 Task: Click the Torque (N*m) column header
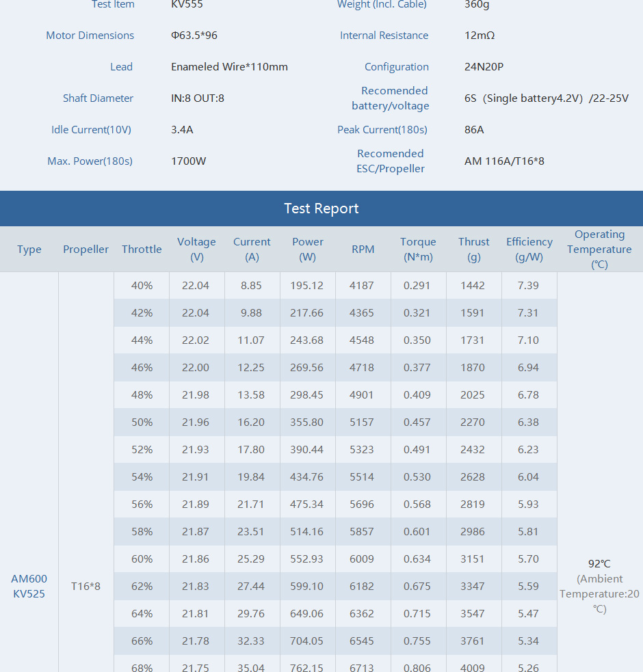418,249
